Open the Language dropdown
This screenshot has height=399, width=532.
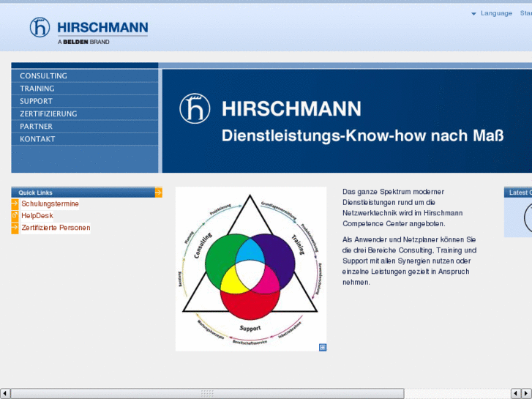(492, 13)
